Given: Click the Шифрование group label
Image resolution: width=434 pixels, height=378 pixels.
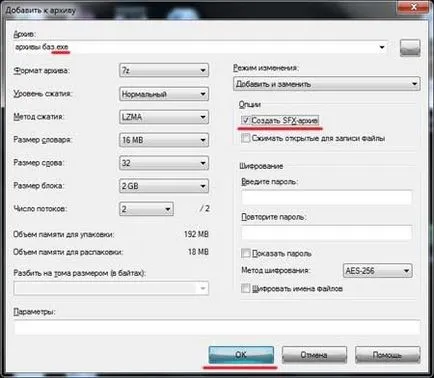Looking at the screenshot, I should click(x=261, y=166).
